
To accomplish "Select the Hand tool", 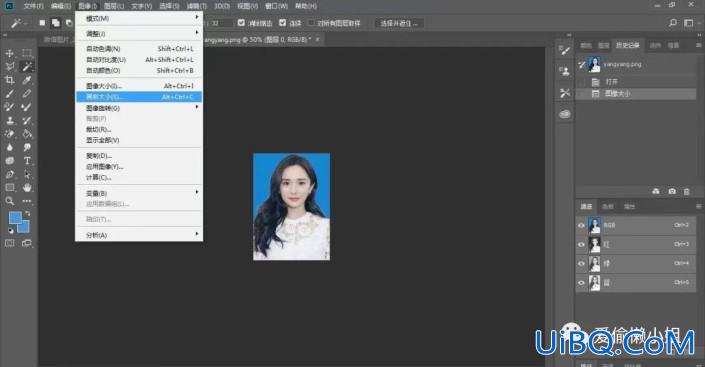I will [27, 188].
